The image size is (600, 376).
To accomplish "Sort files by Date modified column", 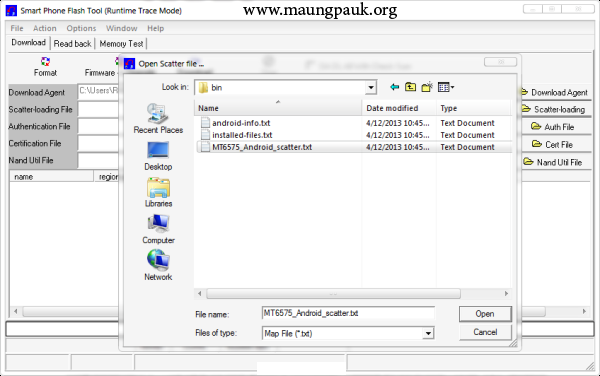I will [399, 108].
